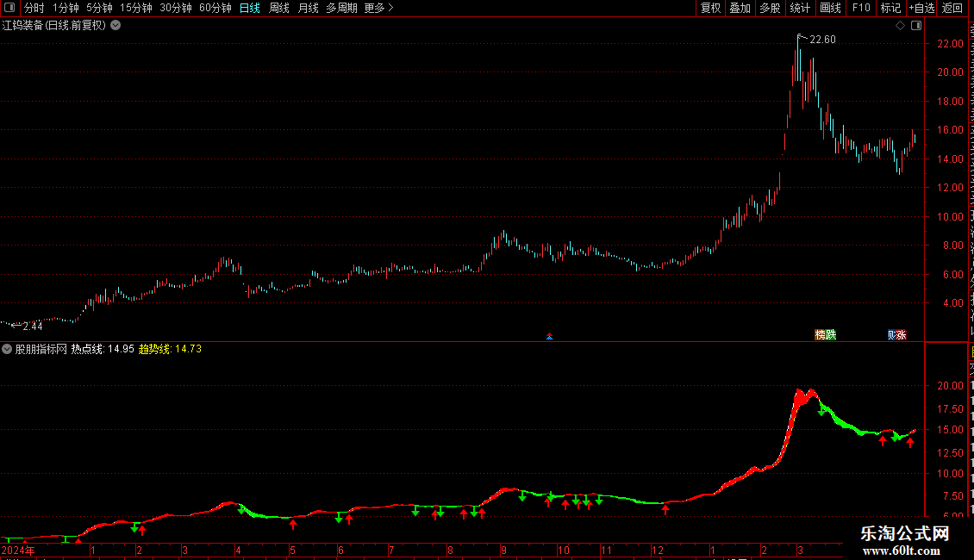Open F10 company information
Viewport: 974px width, 560px height.
861,8
